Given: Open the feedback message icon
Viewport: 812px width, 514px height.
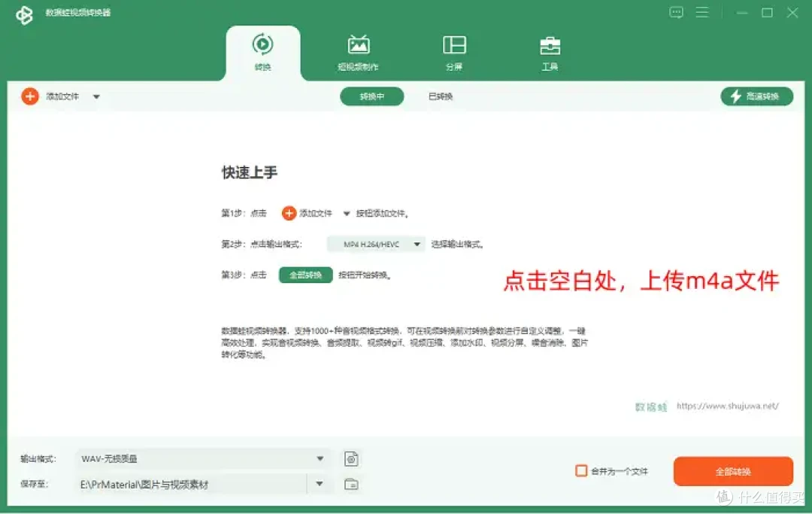Looking at the screenshot, I should click(x=676, y=13).
